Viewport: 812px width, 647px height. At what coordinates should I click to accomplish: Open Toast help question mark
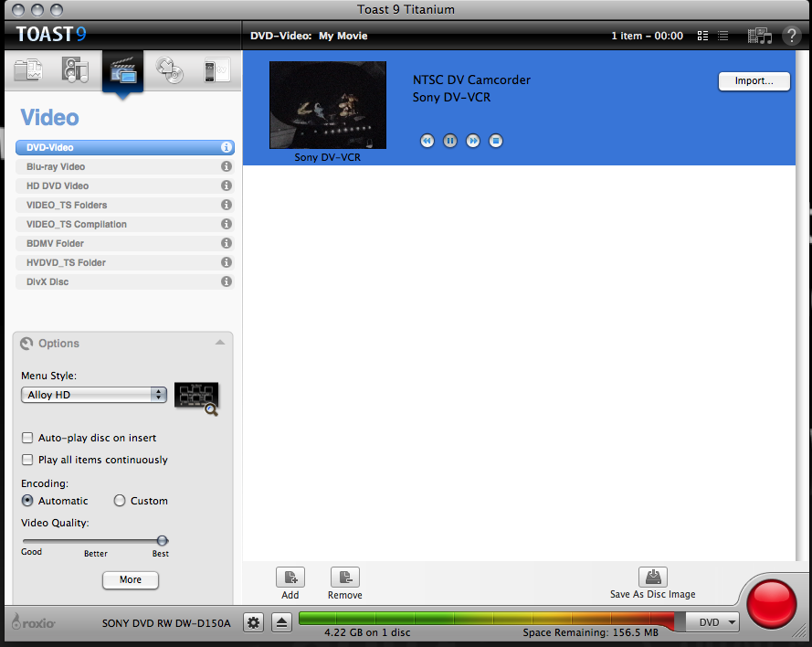791,36
